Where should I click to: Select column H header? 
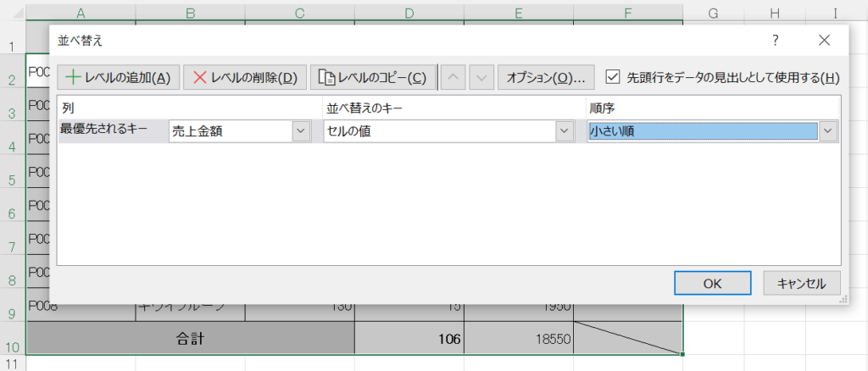[x=775, y=13]
